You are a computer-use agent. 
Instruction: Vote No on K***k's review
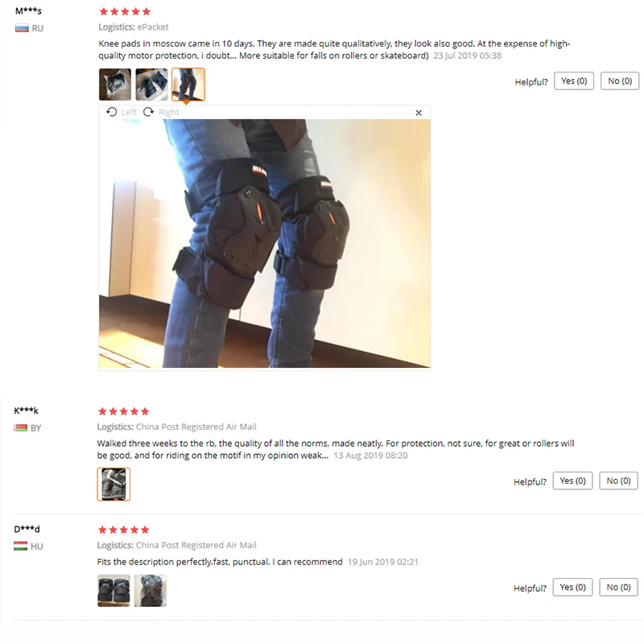pyautogui.click(x=618, y=481)
